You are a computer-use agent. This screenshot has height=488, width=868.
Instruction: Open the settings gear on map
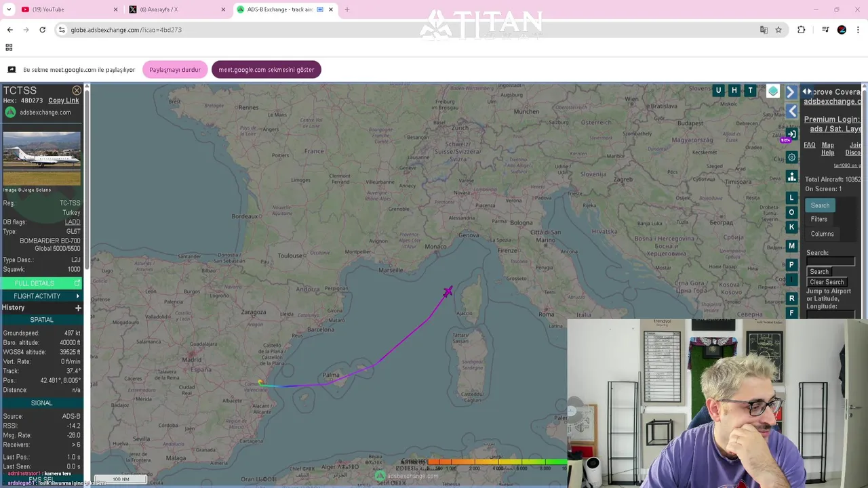tap(791, 157)
